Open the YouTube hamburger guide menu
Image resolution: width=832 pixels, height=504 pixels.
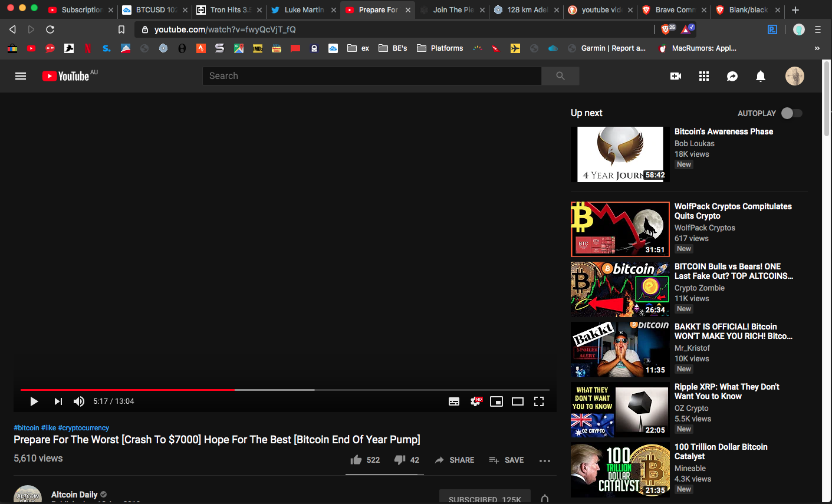point(21,76)
